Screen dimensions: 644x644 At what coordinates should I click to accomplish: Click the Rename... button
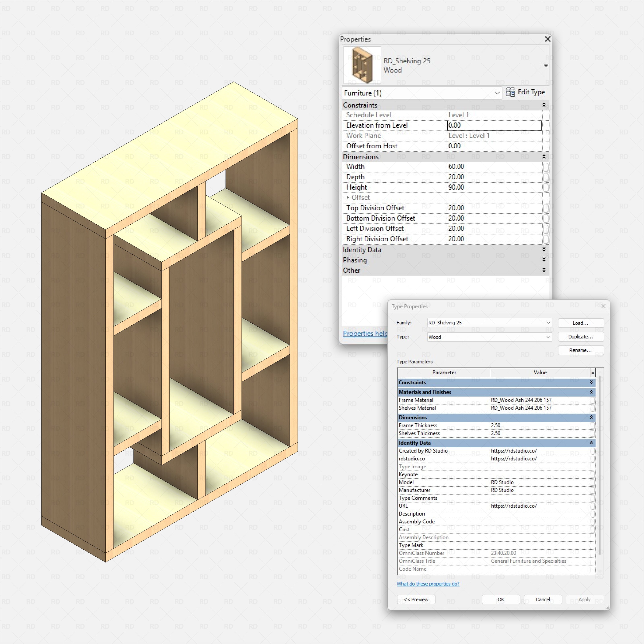(581, 350)
